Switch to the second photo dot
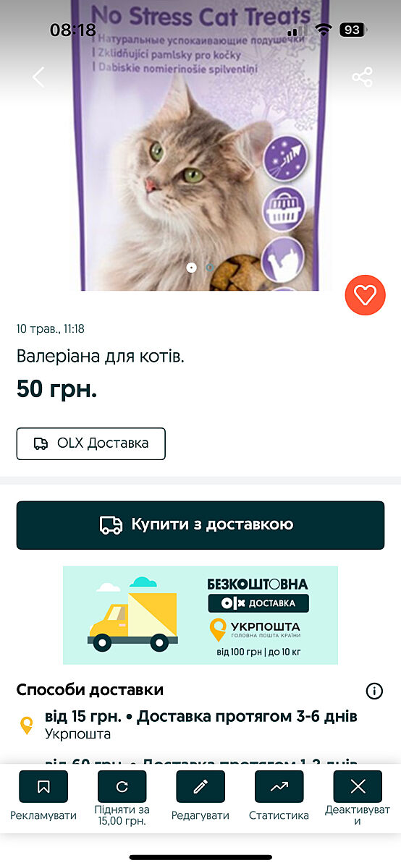This screenshot has height=868, width=401. [209, 268]
